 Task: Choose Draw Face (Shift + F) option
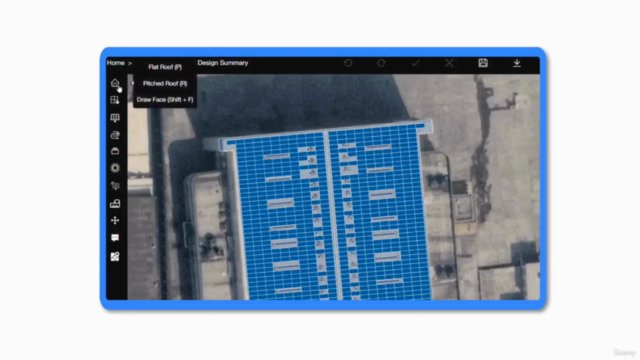[165, 100]
